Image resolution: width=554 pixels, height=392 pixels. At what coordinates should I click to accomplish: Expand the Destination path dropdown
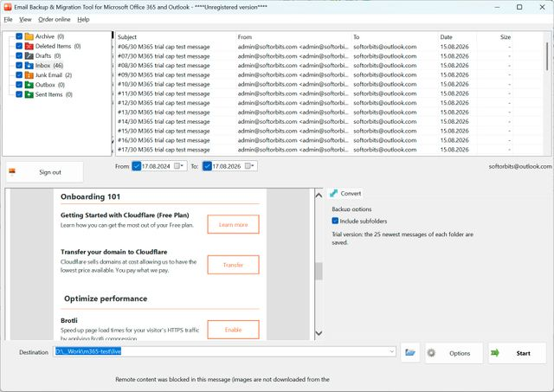click(391, 351)
